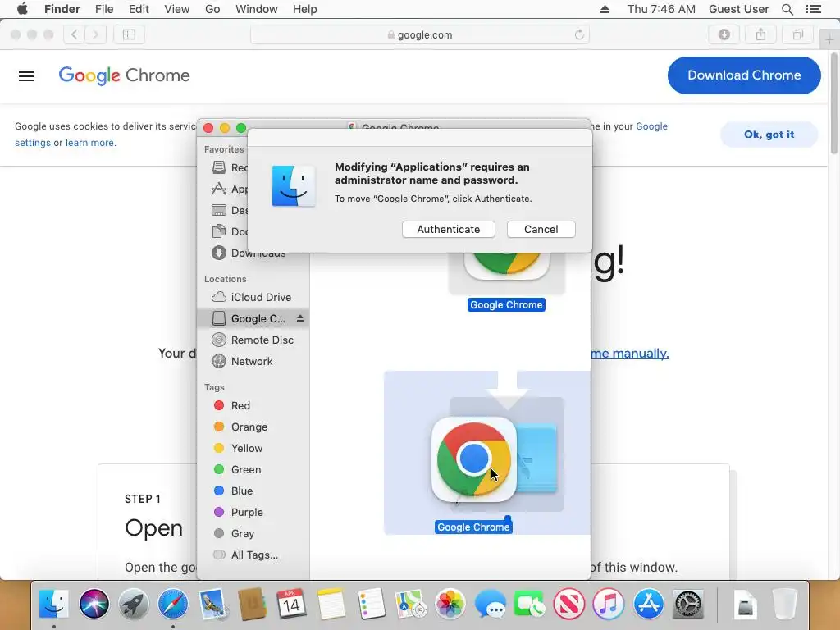Click the large Chrome app icon being dragged
The height and width of the screenshot is (630, 840).
coord(473,459)
